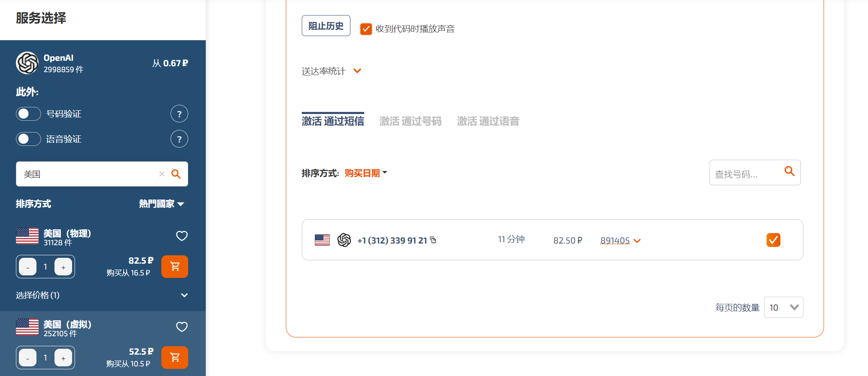This screenshot has width=868, height=376.
Task: Increase quantity for 美国 (虚拟)
Action: (63, 358)
